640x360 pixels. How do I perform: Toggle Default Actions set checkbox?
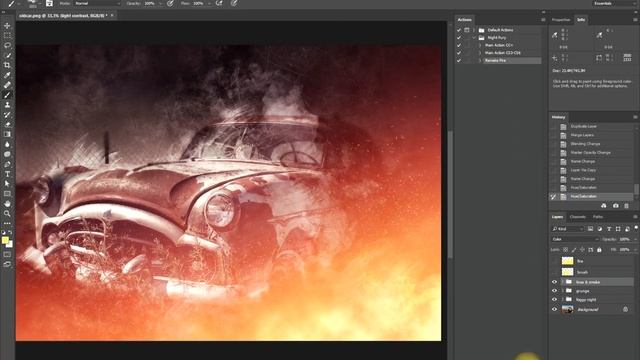point(459,30)
